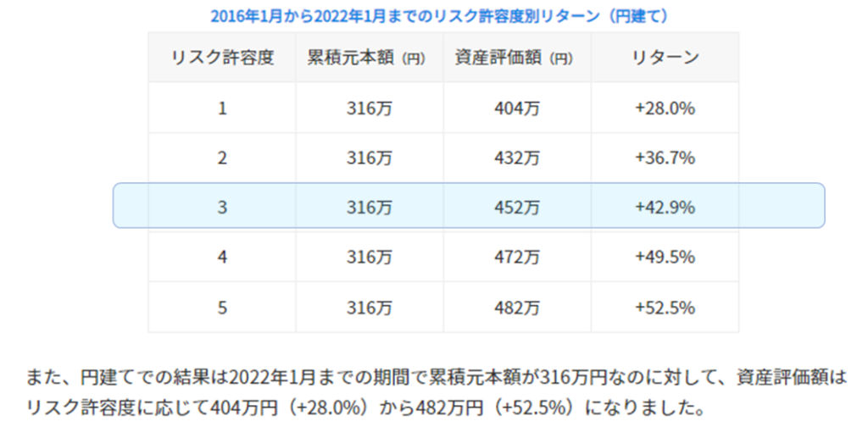The height and width of the screenshot is (427, 868).
Task: Click the リスク許容度 column header
Action: (x=222, y=58)
